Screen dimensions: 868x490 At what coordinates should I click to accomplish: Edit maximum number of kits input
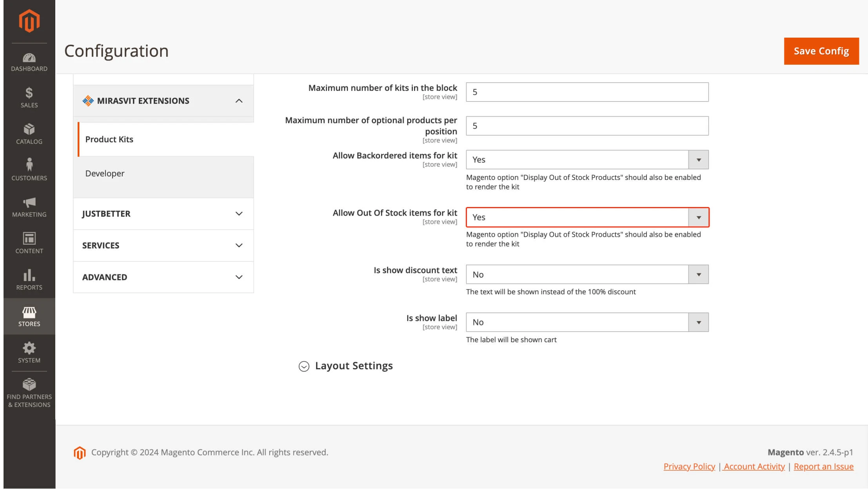click(587, 92)
